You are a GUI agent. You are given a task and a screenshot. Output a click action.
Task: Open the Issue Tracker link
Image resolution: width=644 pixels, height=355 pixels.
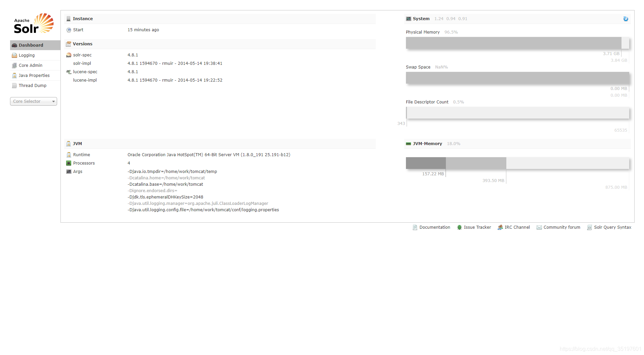click(x=477, y=227)
